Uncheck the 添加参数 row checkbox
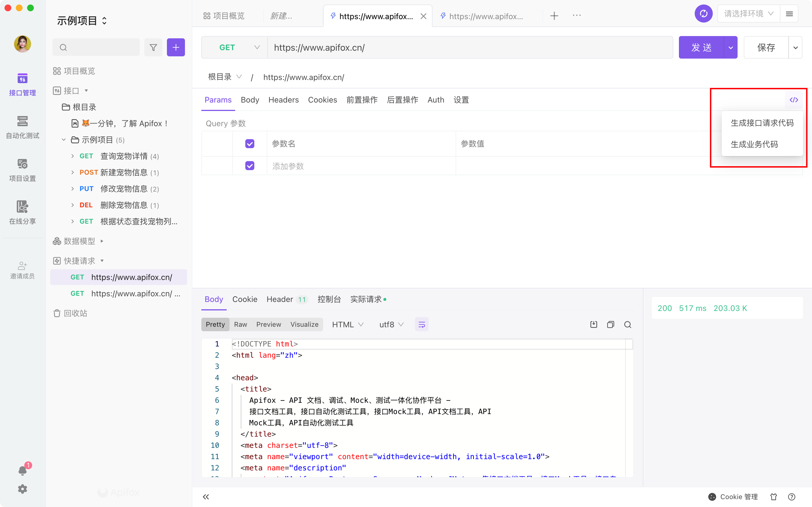812x507 pixels. click(x=250, y=166)
